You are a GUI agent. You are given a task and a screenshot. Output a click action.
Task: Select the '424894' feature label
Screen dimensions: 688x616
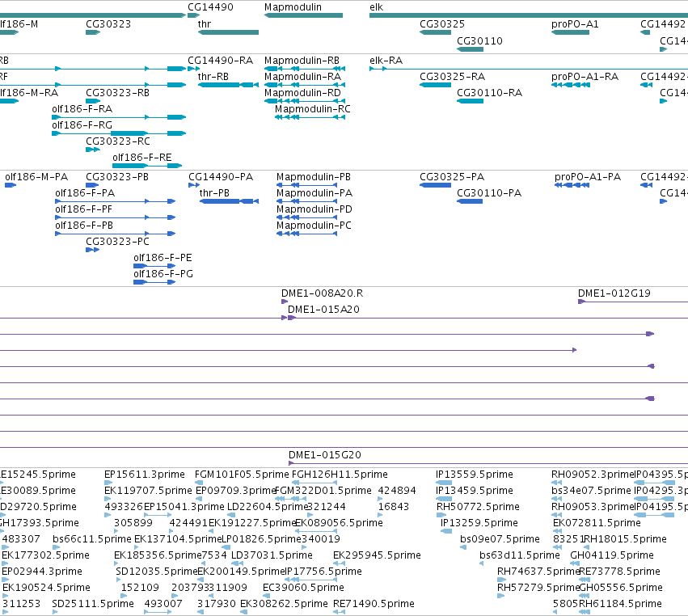tap(397, 491)
